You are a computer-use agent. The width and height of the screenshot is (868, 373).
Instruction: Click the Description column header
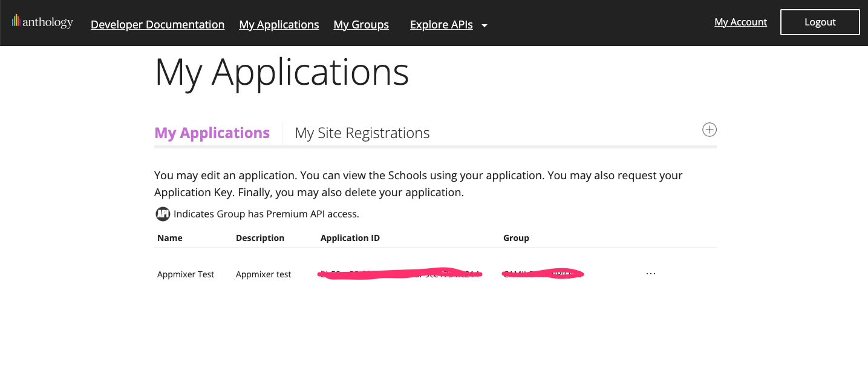click(260, 238)
